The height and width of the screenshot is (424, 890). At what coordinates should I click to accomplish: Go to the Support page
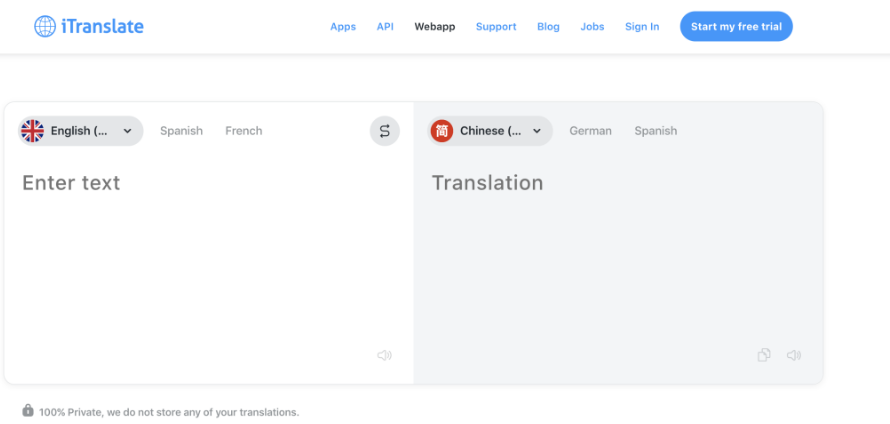[496, 27]
